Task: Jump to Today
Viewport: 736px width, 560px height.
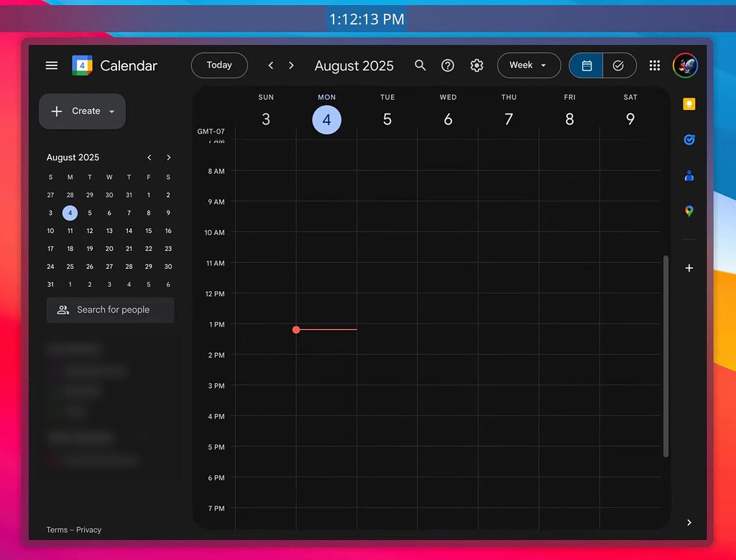Action: 219,65
